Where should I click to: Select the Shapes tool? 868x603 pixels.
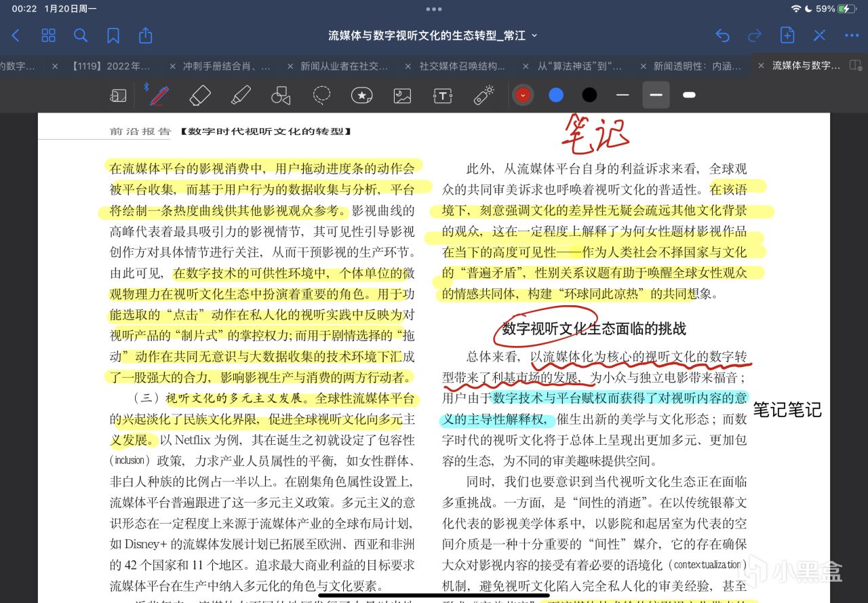281,96
